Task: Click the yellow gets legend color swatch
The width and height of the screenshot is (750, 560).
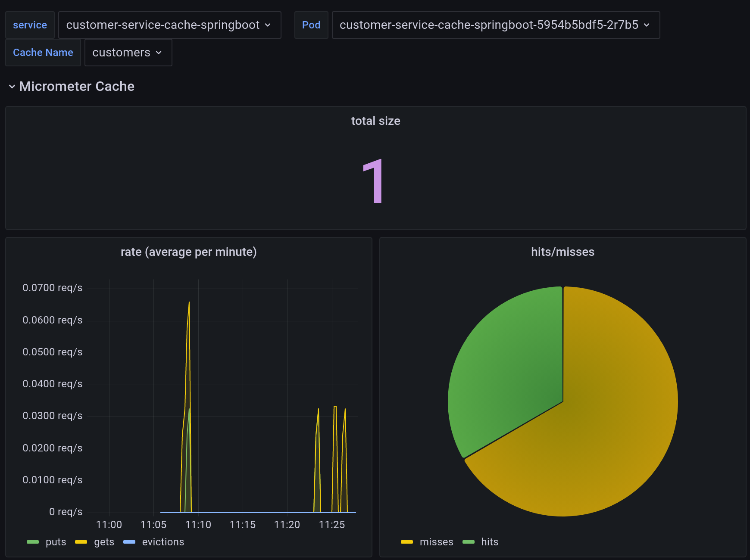Action: pos(81,542)
